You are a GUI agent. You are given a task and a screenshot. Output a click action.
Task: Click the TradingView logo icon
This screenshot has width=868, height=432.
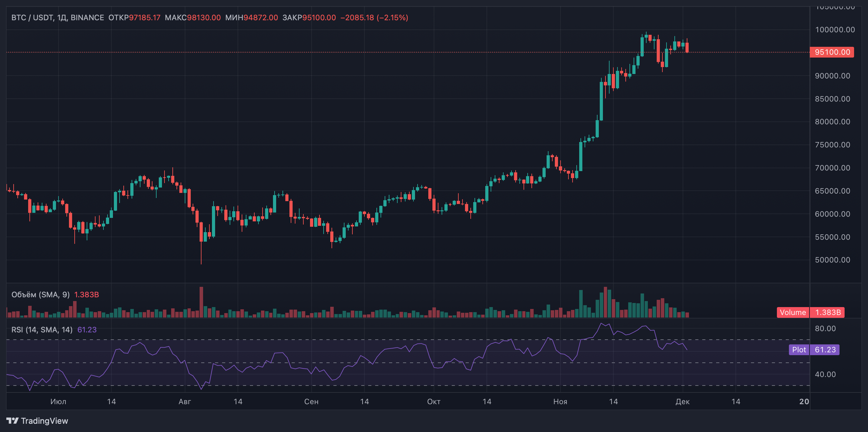point(12,421)
